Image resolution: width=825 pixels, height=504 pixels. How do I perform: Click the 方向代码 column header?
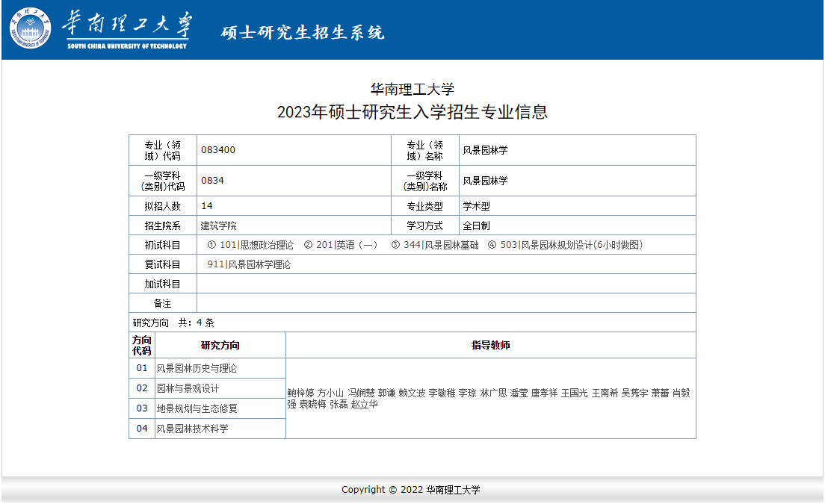click(141, 345)
